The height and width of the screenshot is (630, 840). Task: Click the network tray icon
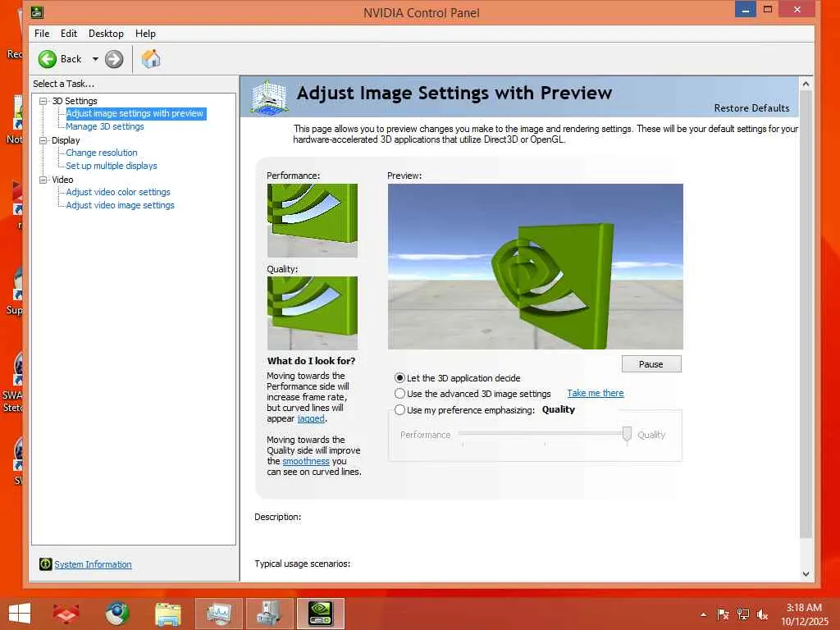coord(742,614)
